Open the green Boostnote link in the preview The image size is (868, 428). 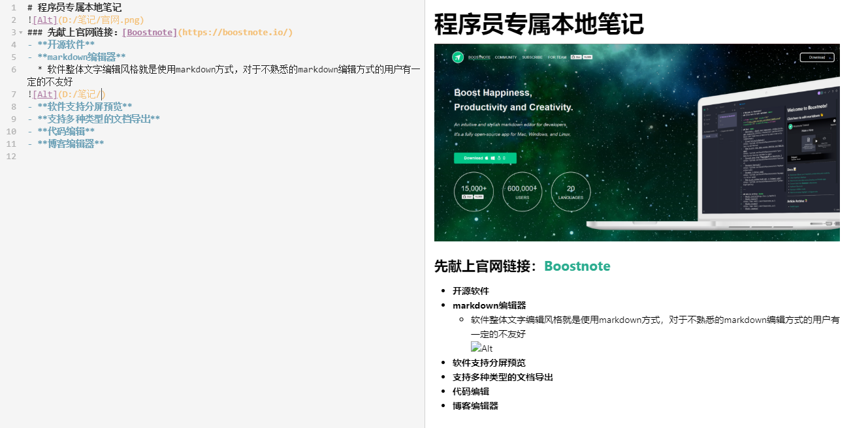577,266
